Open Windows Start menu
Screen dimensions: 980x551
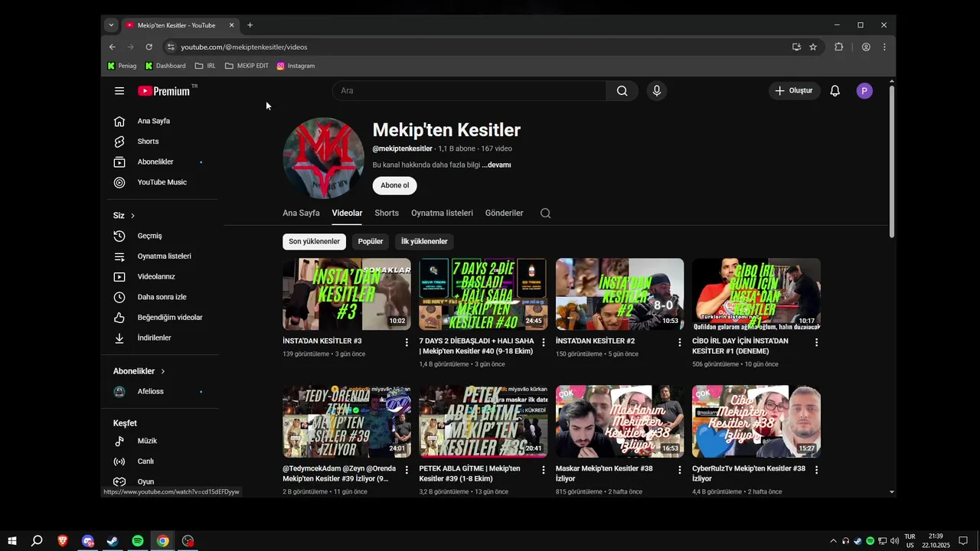[12, 541]
